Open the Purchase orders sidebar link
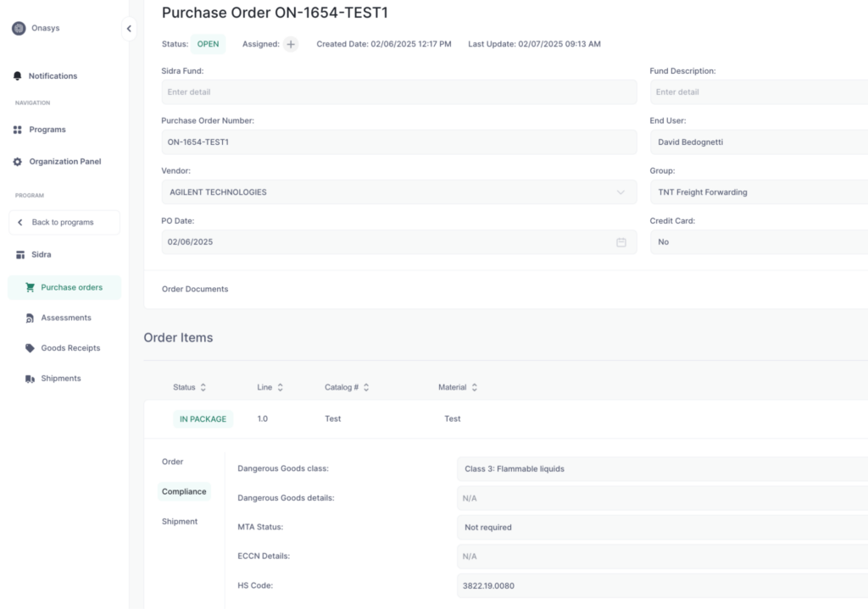Screen dimensions: 868x609 (64, 288)
